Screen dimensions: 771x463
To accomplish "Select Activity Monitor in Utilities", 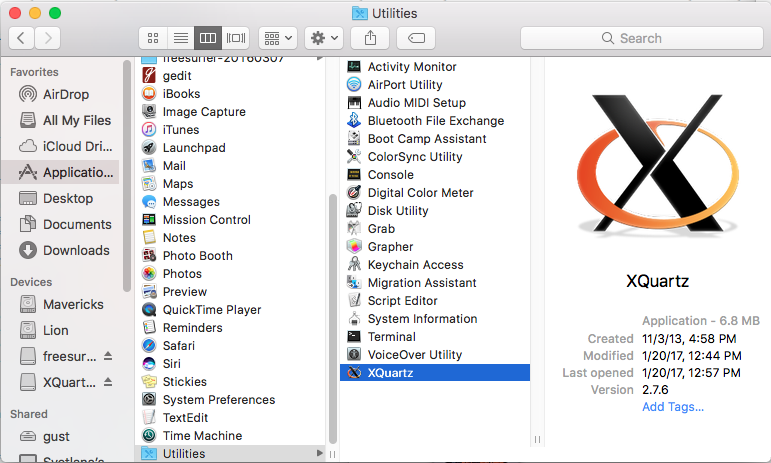I will 411,67.
